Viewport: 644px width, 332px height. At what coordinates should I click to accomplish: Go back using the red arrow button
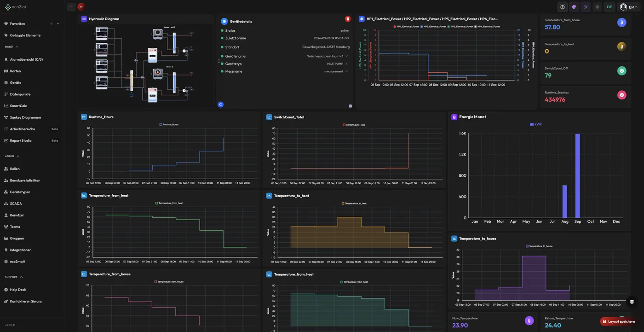point(81,7)
